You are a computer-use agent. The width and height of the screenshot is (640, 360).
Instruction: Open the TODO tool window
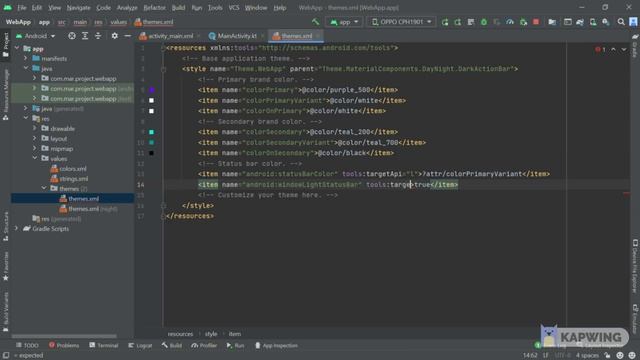point(27,345)
